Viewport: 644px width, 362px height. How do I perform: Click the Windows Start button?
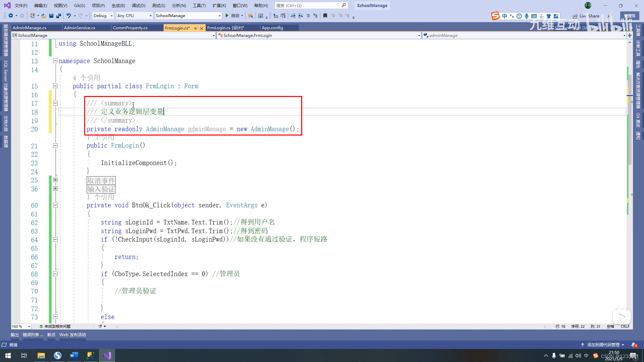[x=8, y=355]
